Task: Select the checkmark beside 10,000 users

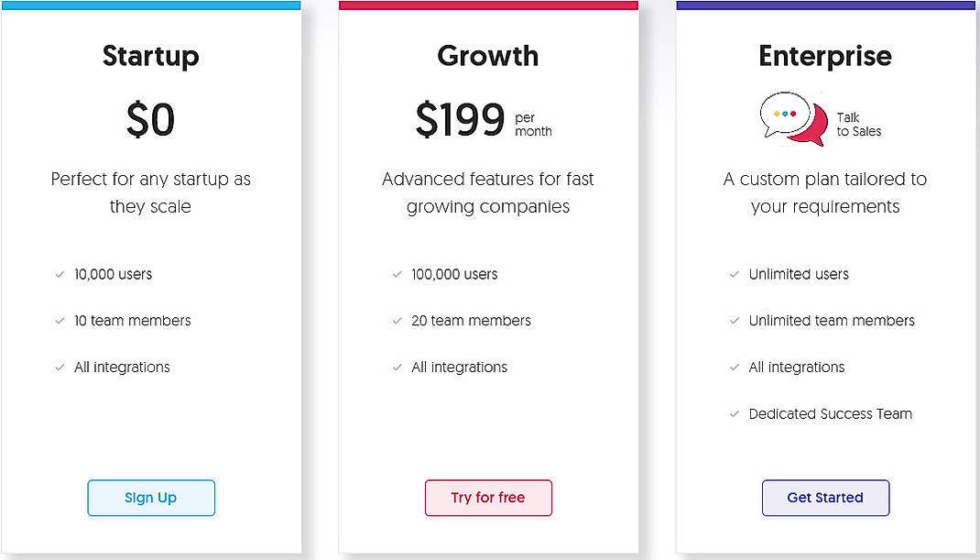Action: 58,274
